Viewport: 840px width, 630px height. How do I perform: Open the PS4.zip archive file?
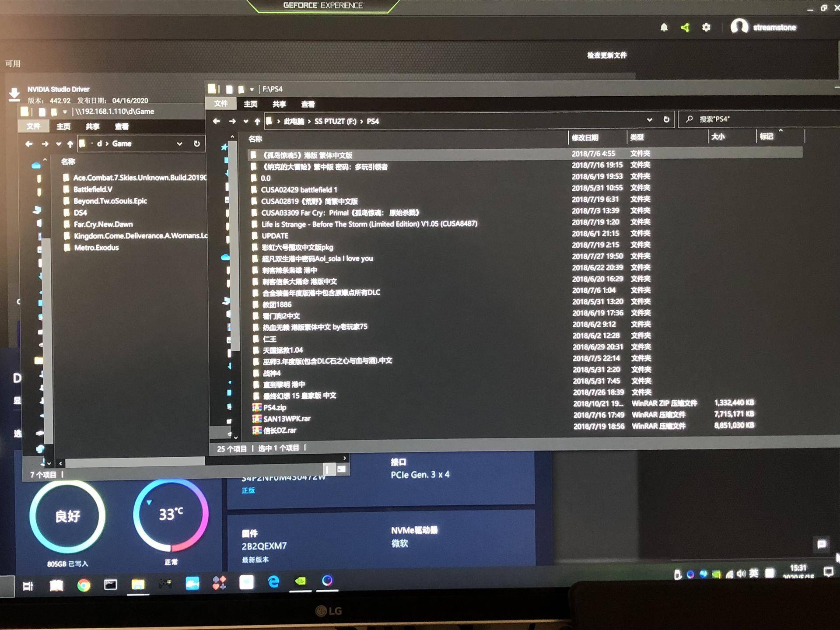tap(275, 407)
